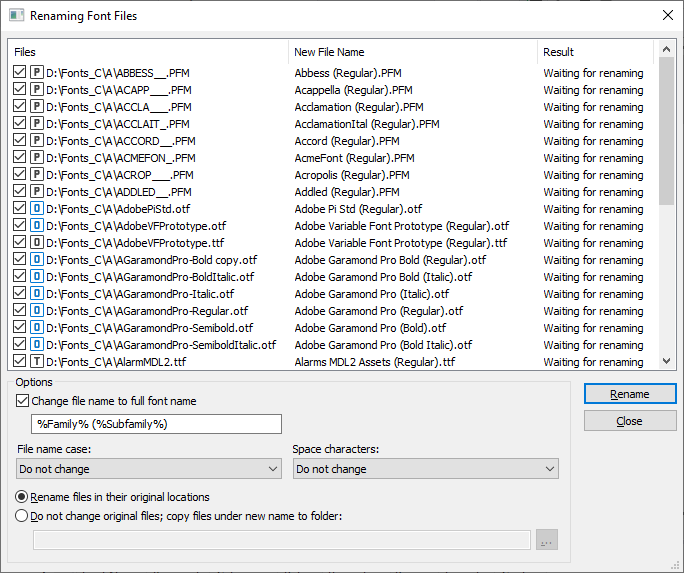Click the TrueType icon beside AlarmMDL2.ttf
This screenshot has height=573, width=684.
click(37, 362)
